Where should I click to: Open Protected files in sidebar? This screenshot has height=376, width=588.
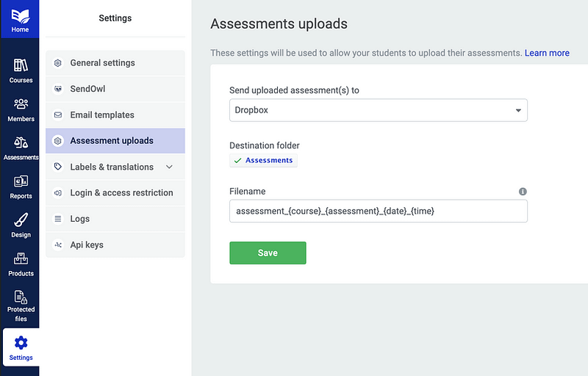click(21, 297)
